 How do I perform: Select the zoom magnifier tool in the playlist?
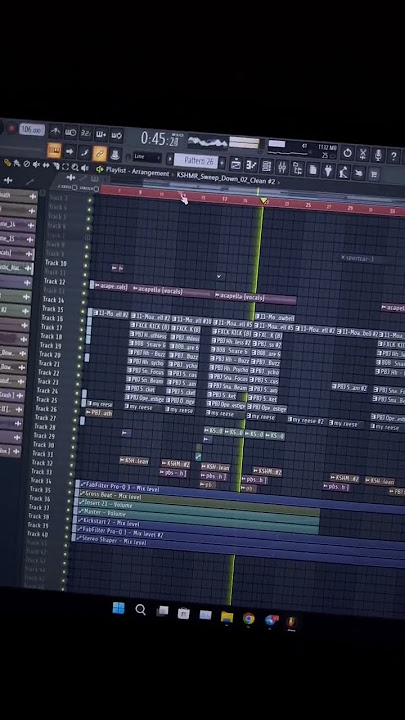(75, 168)
